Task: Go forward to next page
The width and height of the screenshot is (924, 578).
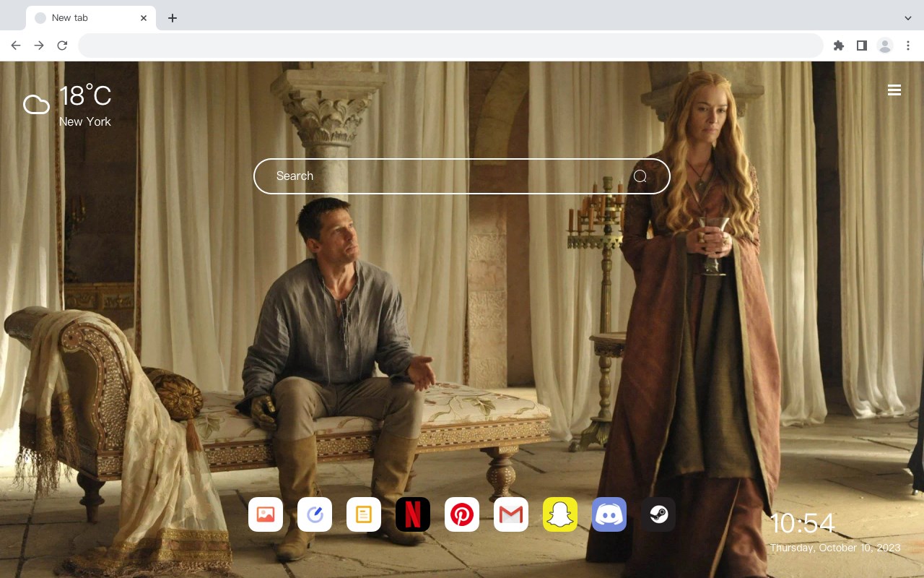Action: 39,46
